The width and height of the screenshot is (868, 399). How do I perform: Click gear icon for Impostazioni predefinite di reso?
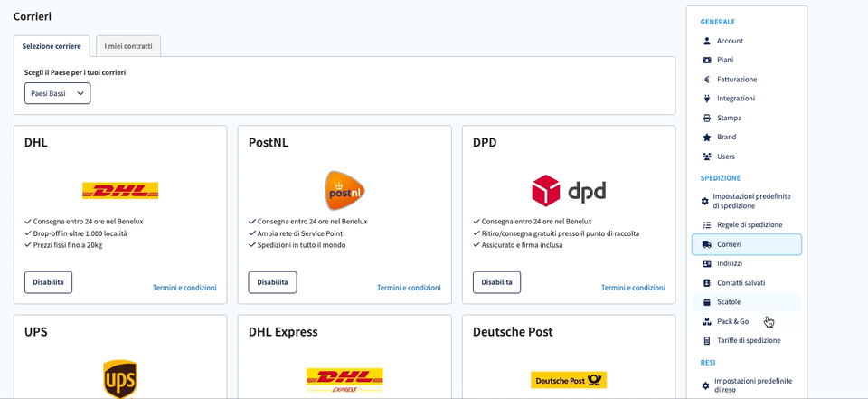coord(704,385)
